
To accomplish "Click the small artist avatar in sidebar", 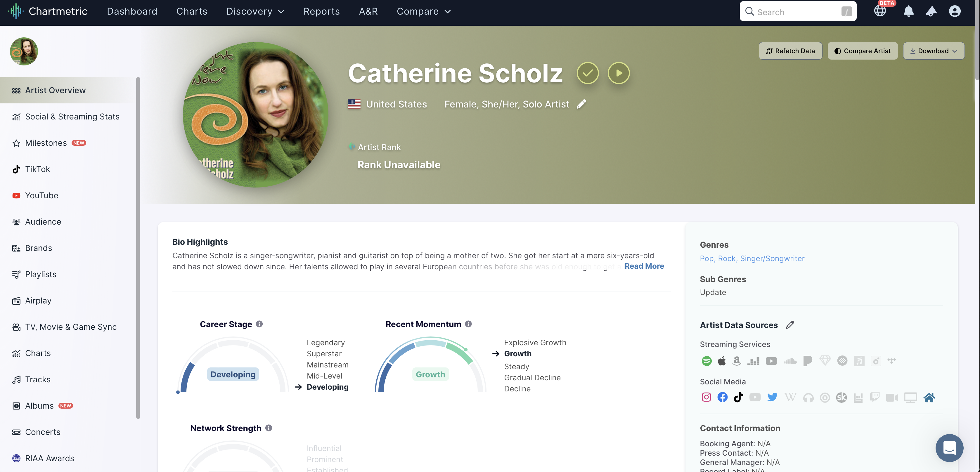I will (x=24, y=51).
